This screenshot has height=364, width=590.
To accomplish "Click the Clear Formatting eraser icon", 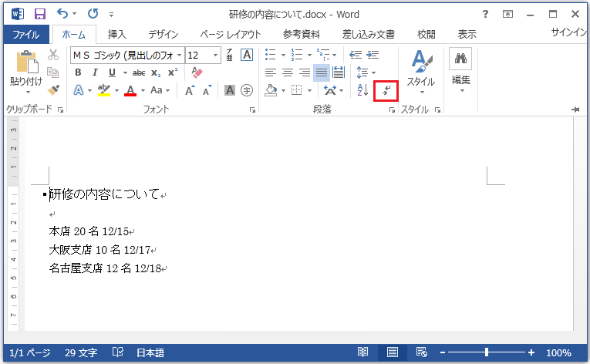I will click(196, 72).
